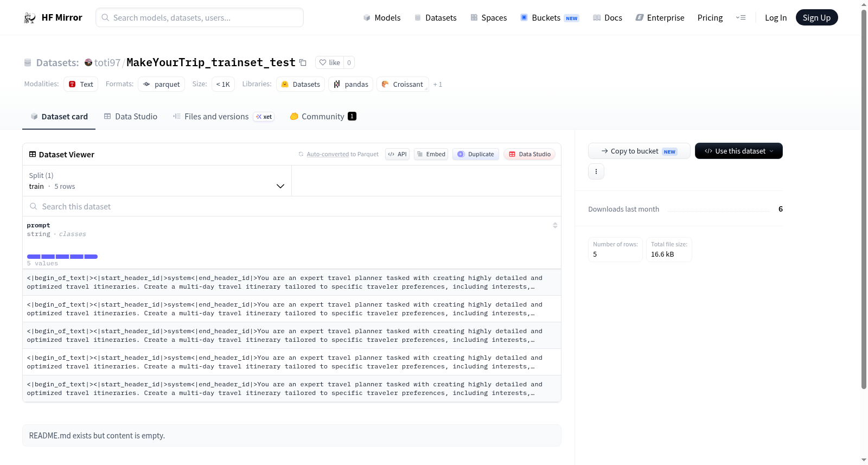Open Enterprise page
Viewport: 868px width, 465px height.
[660, 18]
